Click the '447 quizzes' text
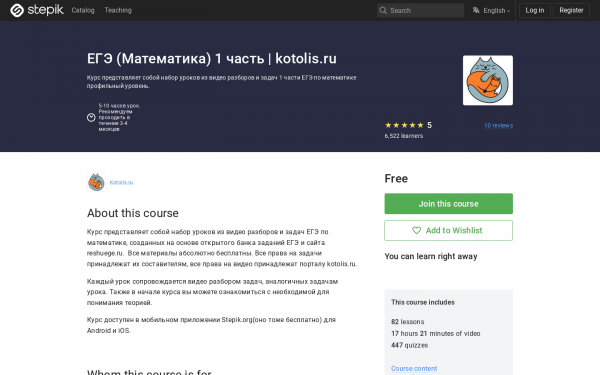This screenshot has height=375, width=600. tap(409, 345)
